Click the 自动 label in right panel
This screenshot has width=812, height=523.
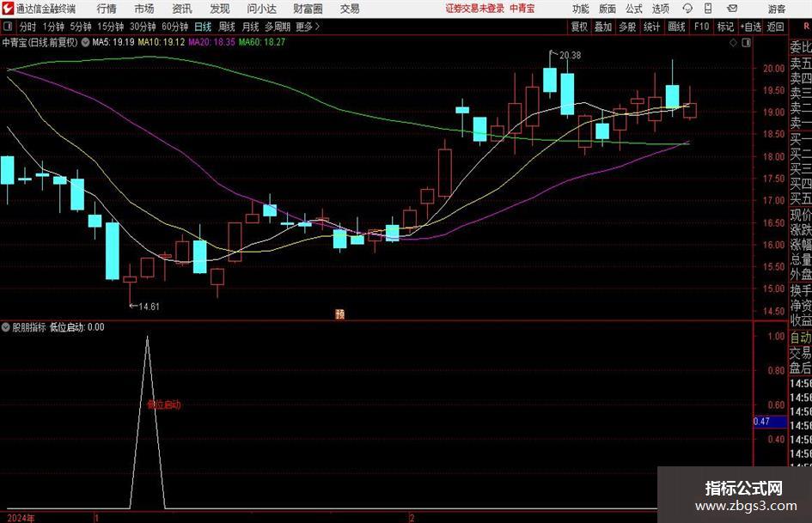[x=801, y=338]
